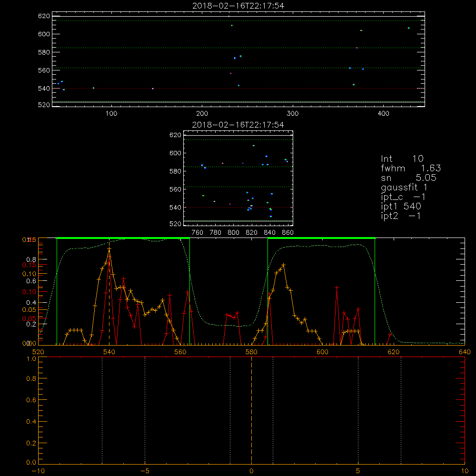Click the left green bar atop spectrum plot

[123, 238]
